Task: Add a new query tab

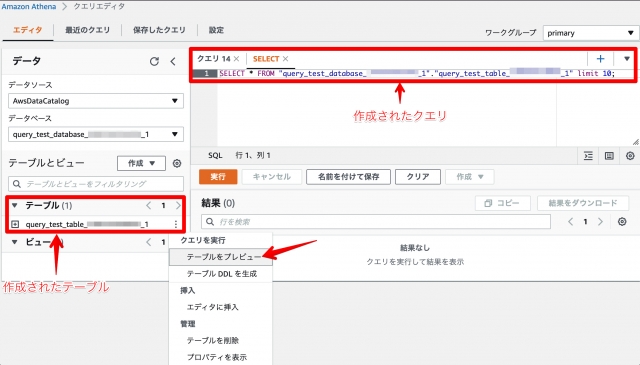Action: coord(600,59)
